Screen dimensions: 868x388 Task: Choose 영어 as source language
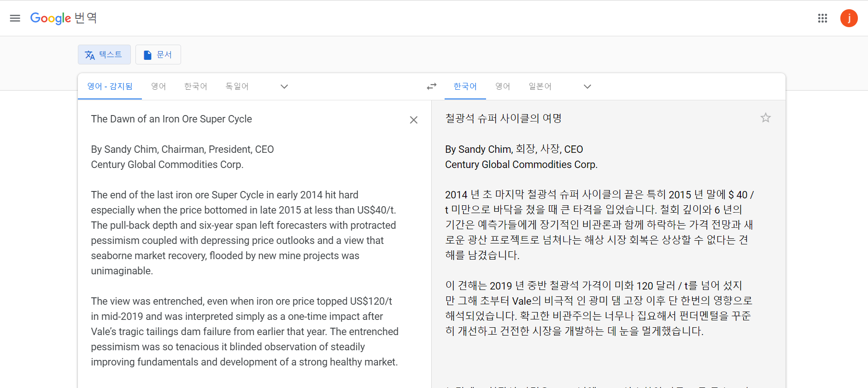[158, 87]
